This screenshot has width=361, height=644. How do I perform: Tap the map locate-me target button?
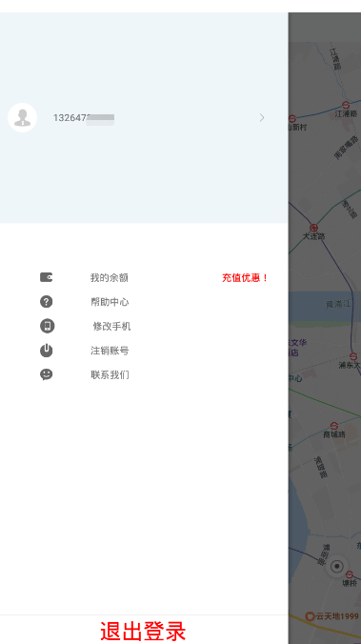337,567
